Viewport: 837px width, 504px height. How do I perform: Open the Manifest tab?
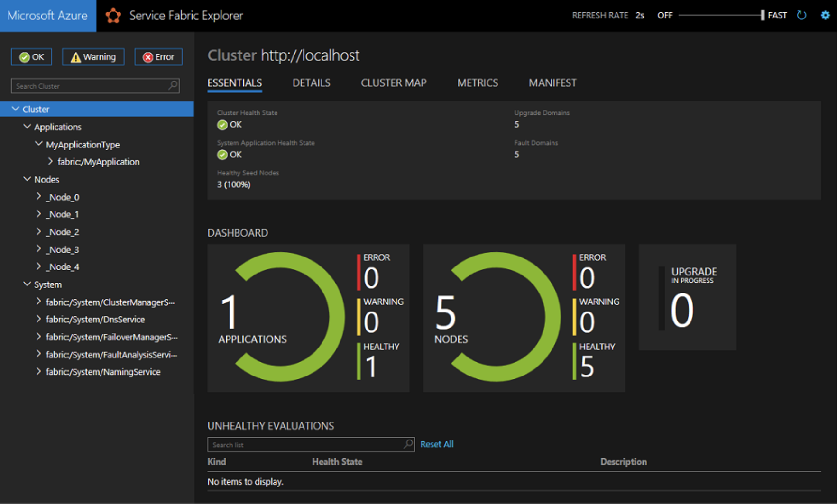(x=552, y=83)
